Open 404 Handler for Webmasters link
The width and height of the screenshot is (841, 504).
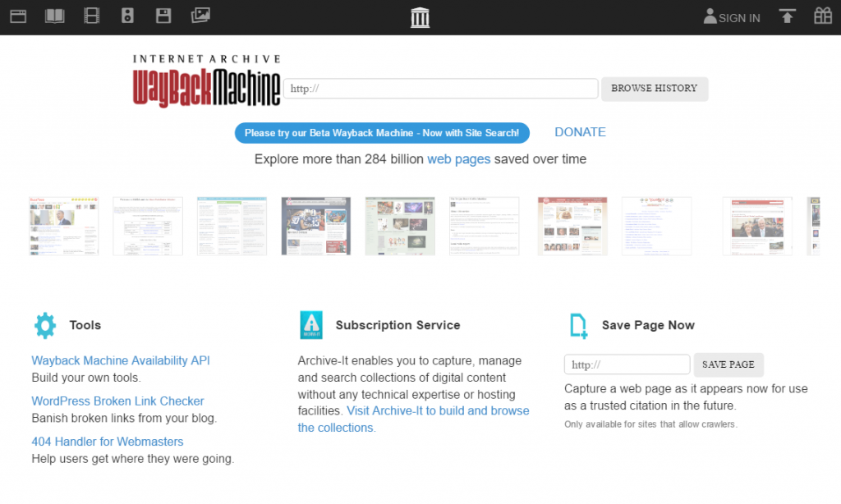(108, 442)
